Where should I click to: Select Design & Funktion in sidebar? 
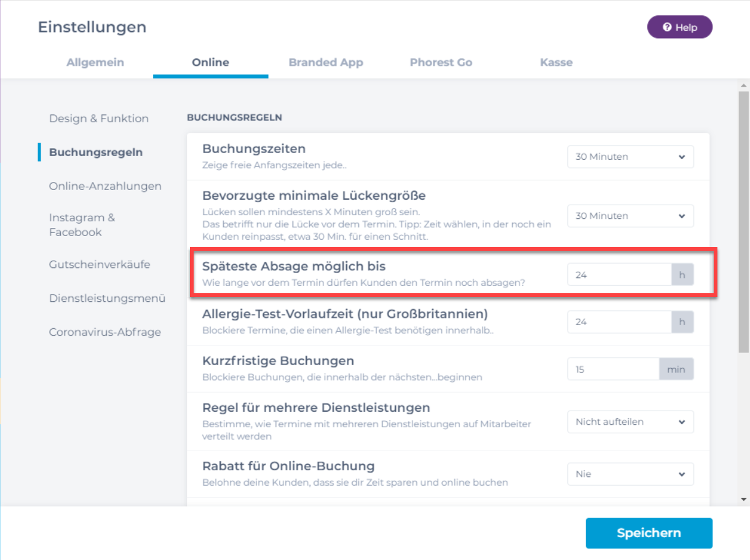(x=99, y=119)
